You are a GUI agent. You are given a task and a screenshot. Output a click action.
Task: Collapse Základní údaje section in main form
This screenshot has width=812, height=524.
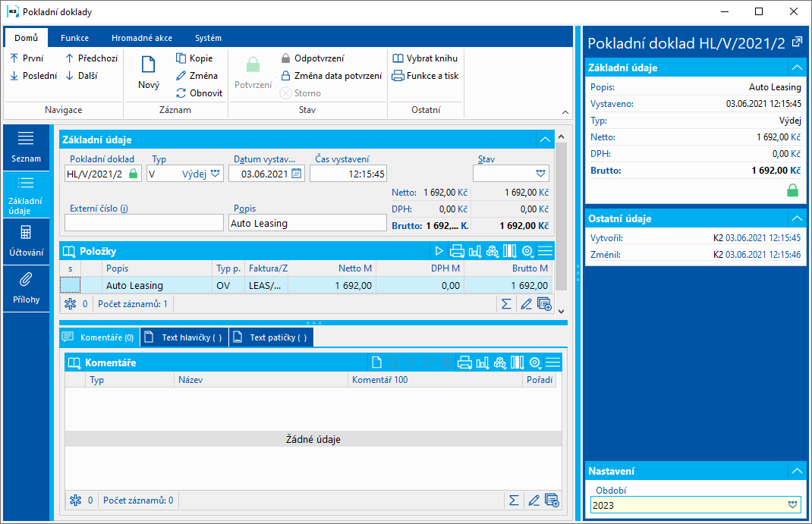(x=545, y=140)
